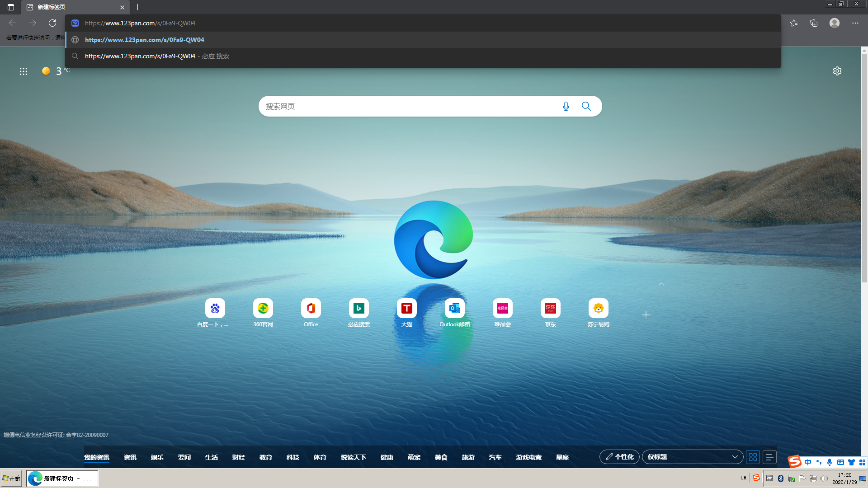Click the address bar URL field
This screenshot has width=868, height=488.
pos(424,23)
